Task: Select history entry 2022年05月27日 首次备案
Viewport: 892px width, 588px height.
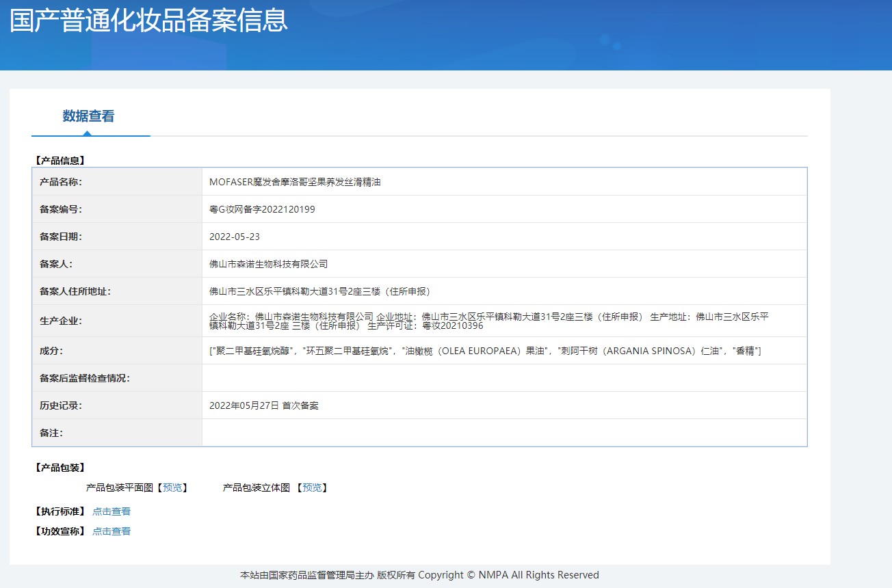Action: [x=264, y=405]
